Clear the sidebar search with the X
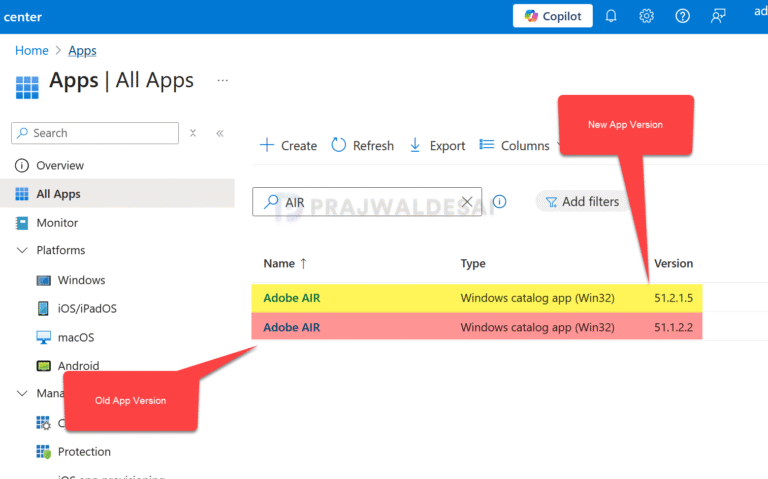The width and height of the screenshot is (768, 479). click(x=193, y=133)
